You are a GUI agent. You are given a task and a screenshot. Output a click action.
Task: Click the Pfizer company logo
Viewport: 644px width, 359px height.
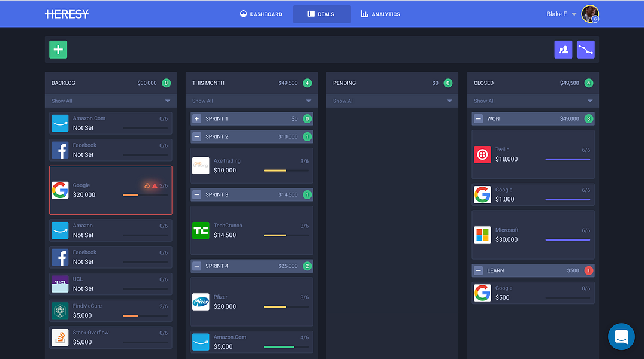(201, 302)
